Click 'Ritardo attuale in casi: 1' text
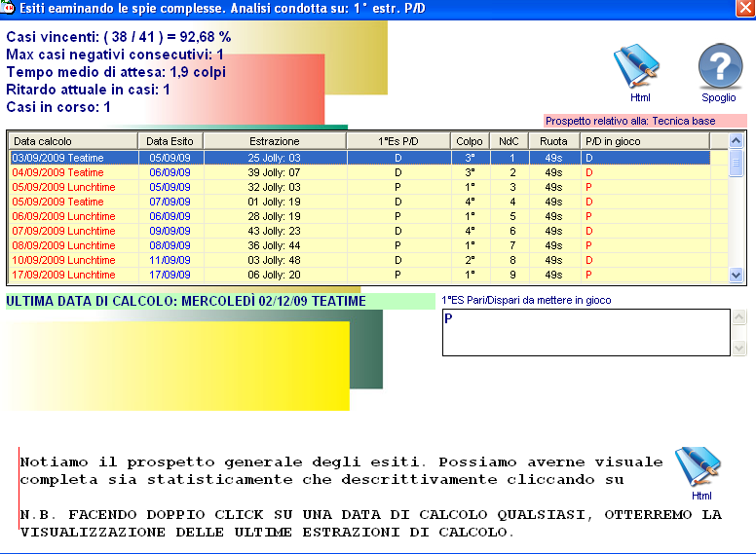 coord(88,90)
